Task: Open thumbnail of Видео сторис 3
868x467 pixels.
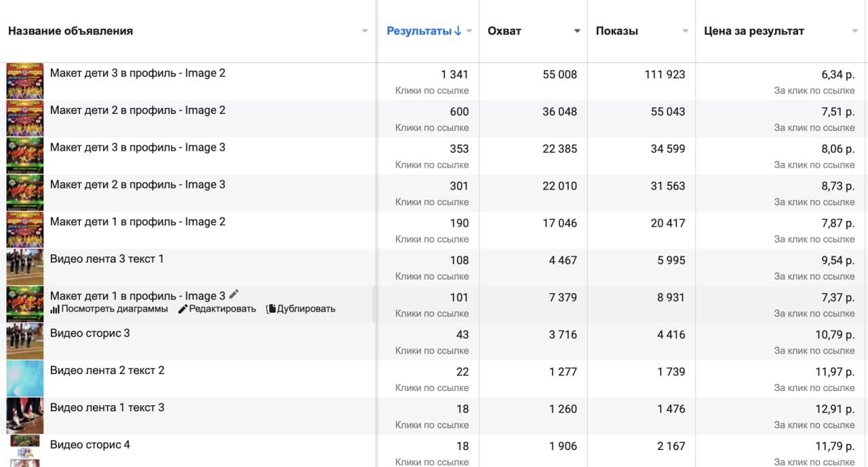Action: click(x=25, y=341)
